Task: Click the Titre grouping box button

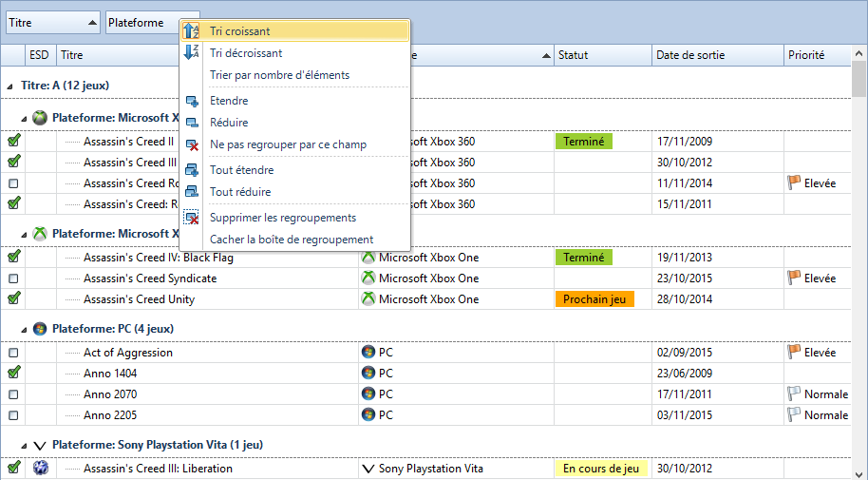Action: [53, 23]
